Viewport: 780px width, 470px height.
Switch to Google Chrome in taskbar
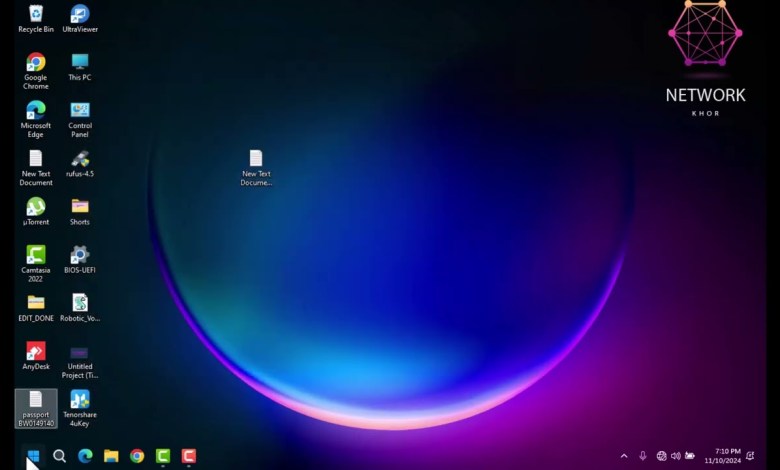coord(137,456)
